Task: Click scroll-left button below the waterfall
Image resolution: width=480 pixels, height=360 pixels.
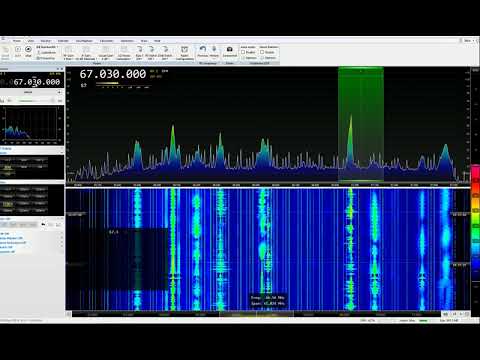Action: click(68, 314)
